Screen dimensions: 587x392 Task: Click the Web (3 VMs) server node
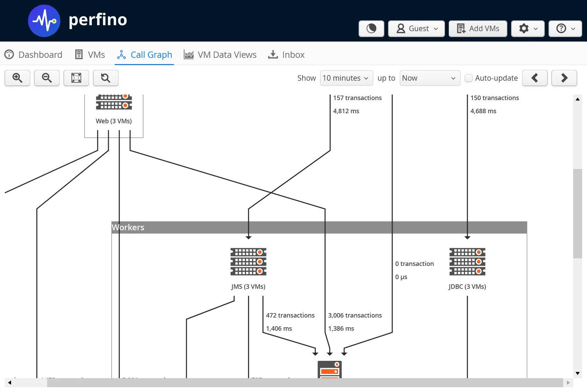coord(114,103)
